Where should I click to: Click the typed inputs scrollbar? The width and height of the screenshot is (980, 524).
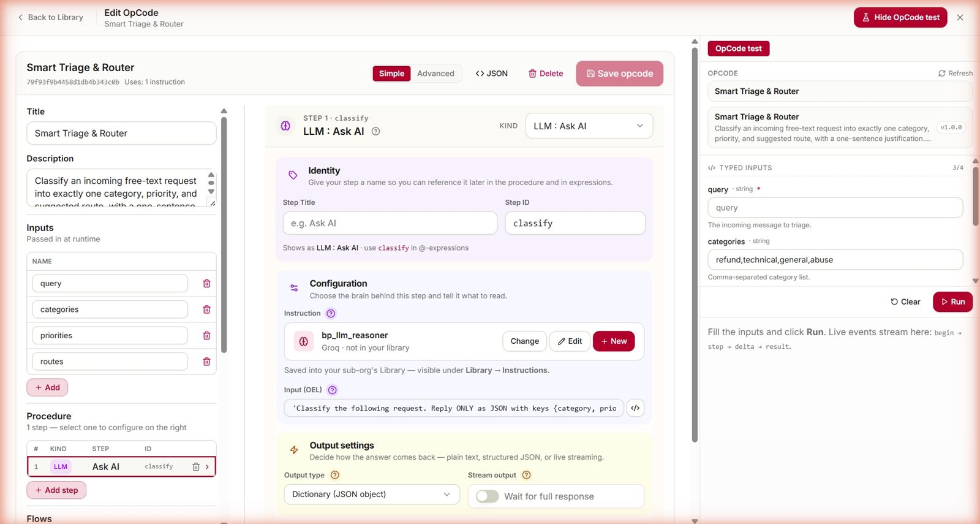976,196
